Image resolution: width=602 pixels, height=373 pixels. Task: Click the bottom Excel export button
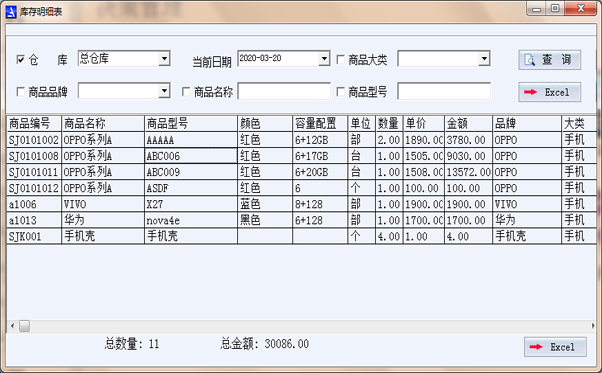click(x=555, y=347)
